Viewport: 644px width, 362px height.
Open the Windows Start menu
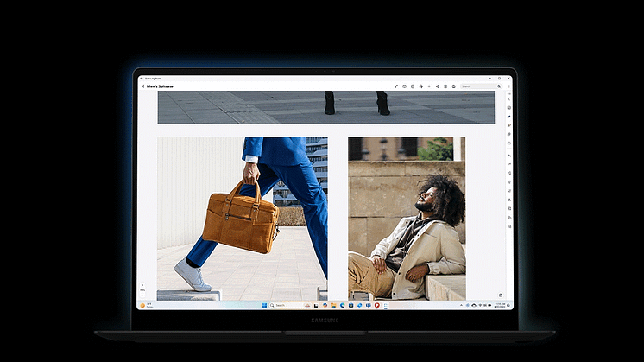coord(264,305)
